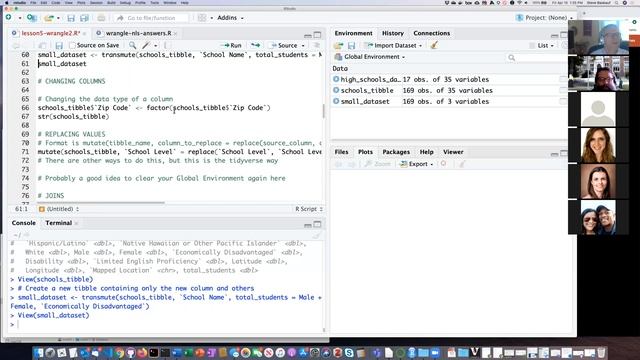Click the Re-run previous code icon
This screenshot has width=640, height=360.
256,45
